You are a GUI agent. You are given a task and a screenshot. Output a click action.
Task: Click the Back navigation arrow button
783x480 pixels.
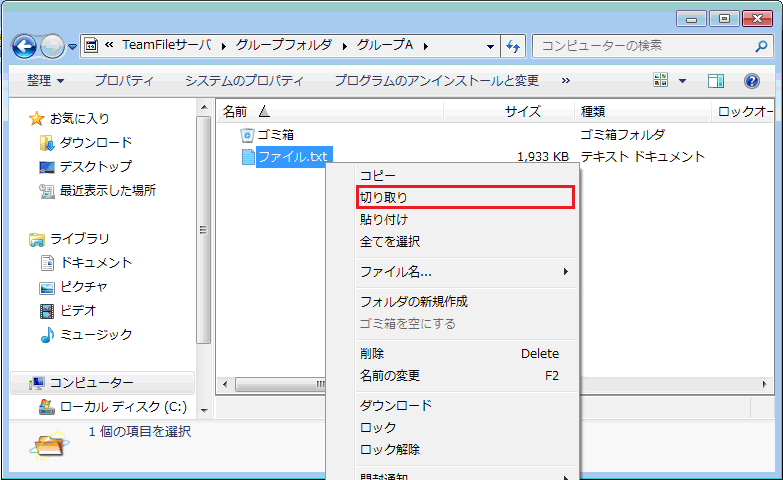pos(25,46)
